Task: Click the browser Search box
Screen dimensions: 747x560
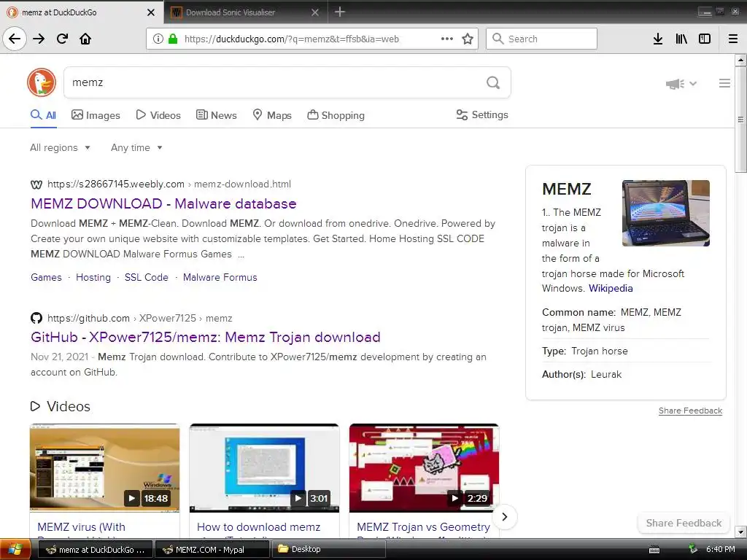Action: (x=542, y=39)
